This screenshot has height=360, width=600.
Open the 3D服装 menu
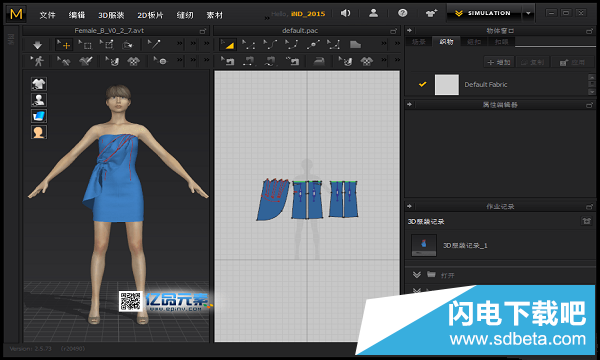pyautogui.click(x=111, y=15)
